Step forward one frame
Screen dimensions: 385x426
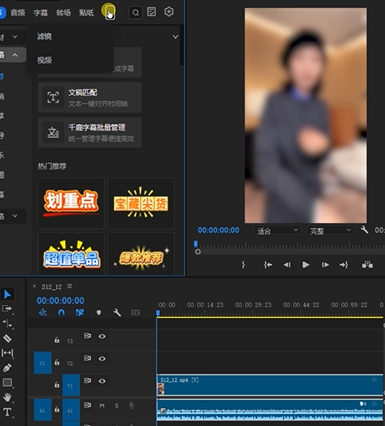(x=325, y=265)
